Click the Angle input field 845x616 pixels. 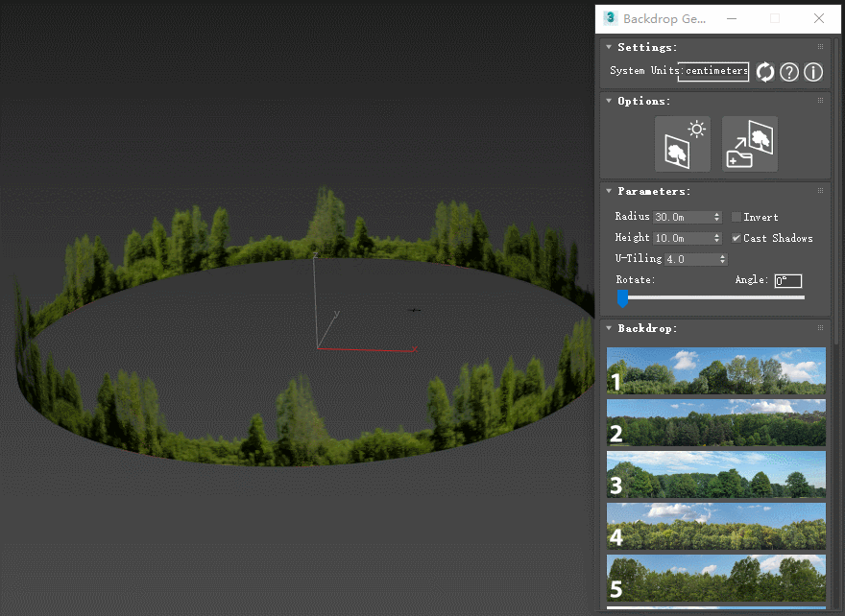point(787,281)
